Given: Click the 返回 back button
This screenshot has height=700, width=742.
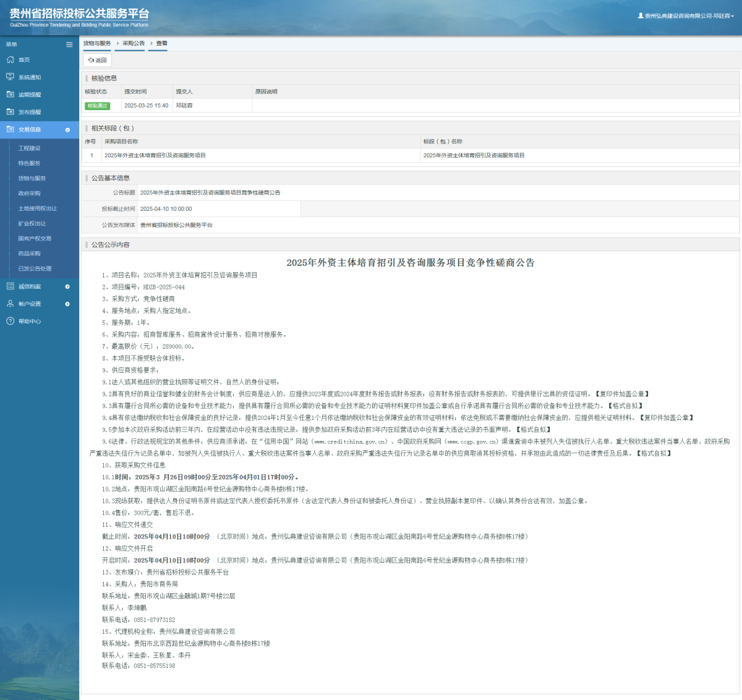Looking at the screenshot, I should [x=98, y=60].
